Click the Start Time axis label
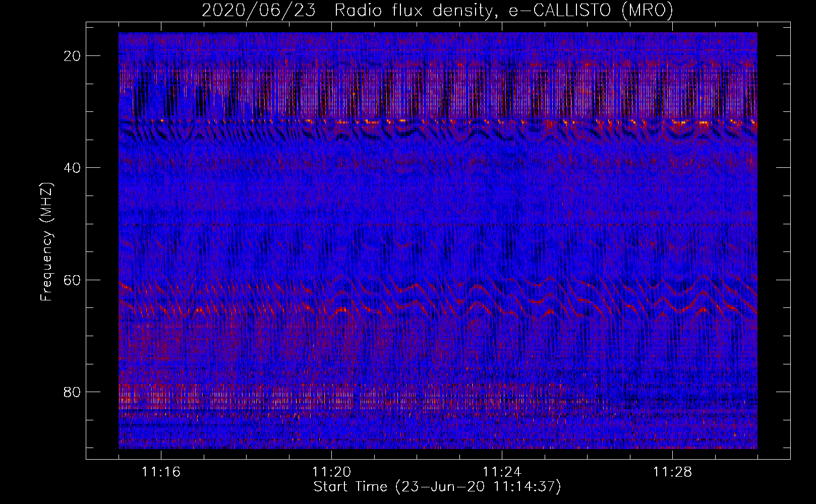Viewport: 816px width, 504px height. pyautogui.click(x=437, y=487)
